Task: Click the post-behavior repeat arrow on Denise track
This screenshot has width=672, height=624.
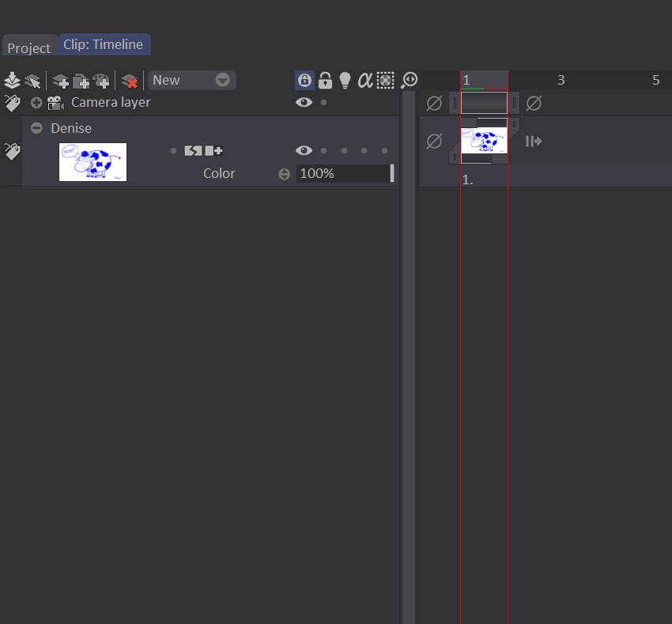Action: 533,141
